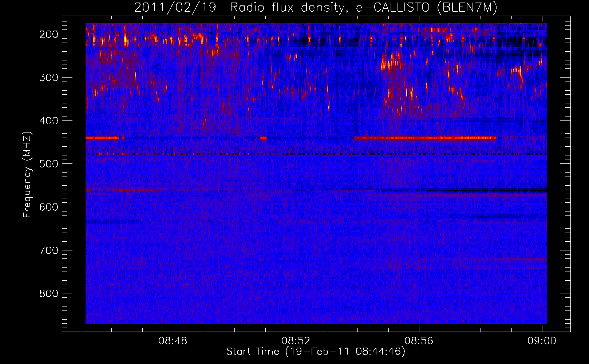Select the 800 frequency tick label

coord(48,293)
